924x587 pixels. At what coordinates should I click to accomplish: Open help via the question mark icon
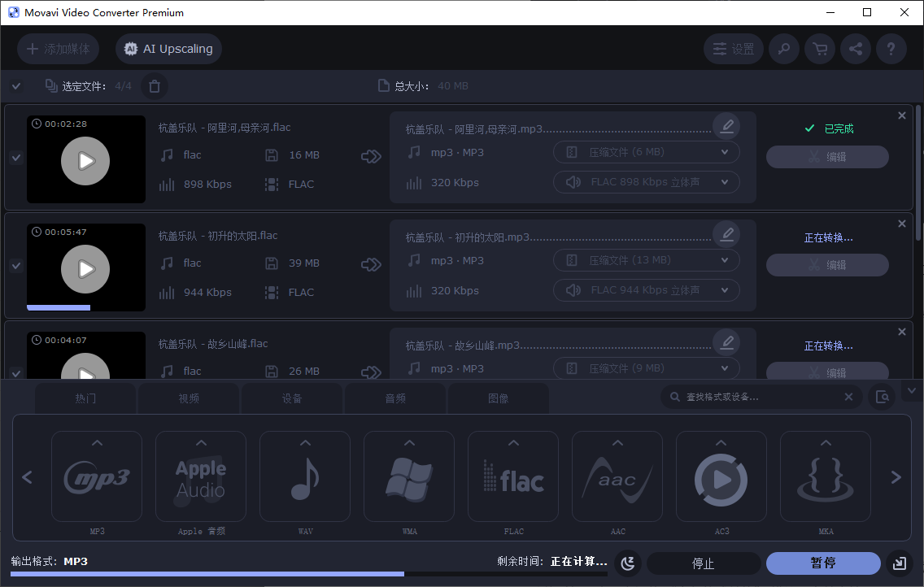[x=891, y=49]
